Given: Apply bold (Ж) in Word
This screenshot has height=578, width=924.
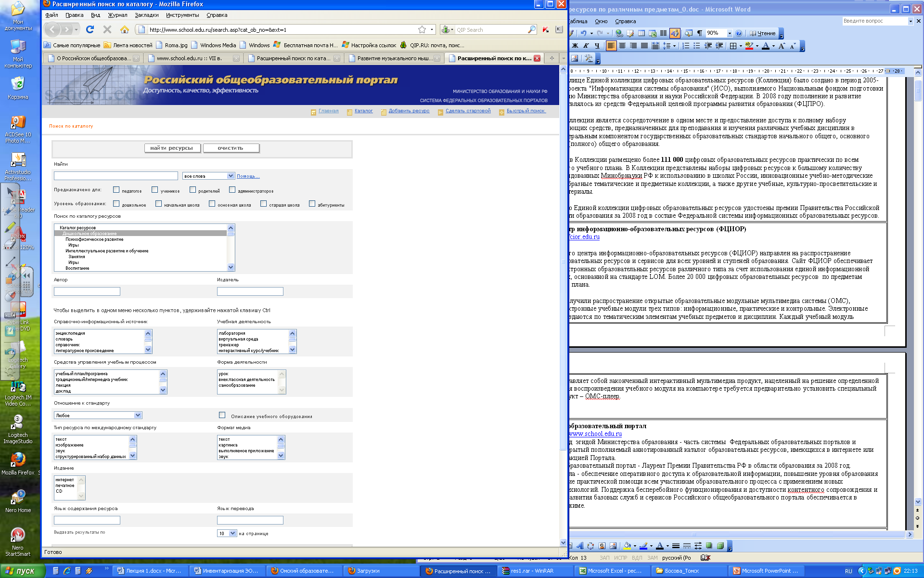Looking at the screenshot, I should pos(575,46).
